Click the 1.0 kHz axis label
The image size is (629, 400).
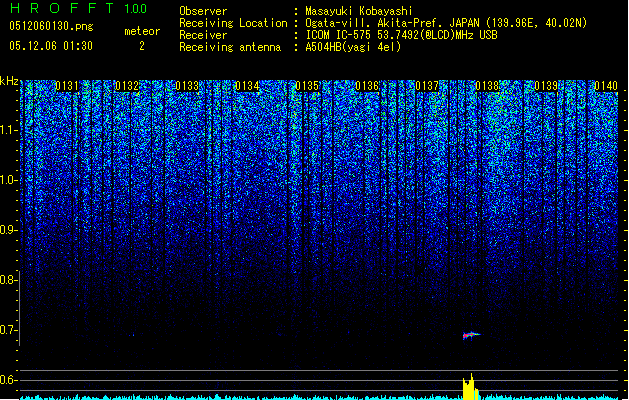pos(8,181)
